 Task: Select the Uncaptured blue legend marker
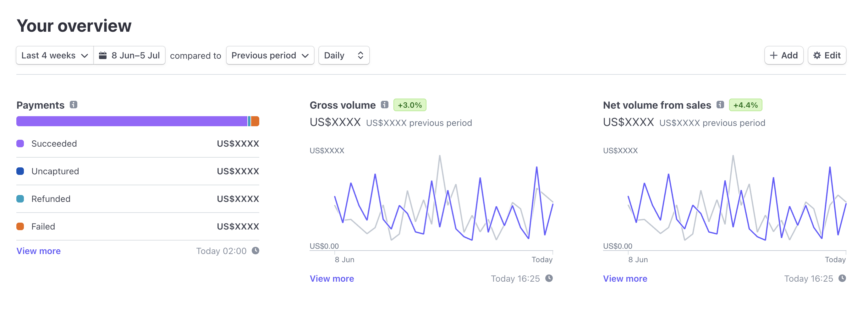pos(20,171)
